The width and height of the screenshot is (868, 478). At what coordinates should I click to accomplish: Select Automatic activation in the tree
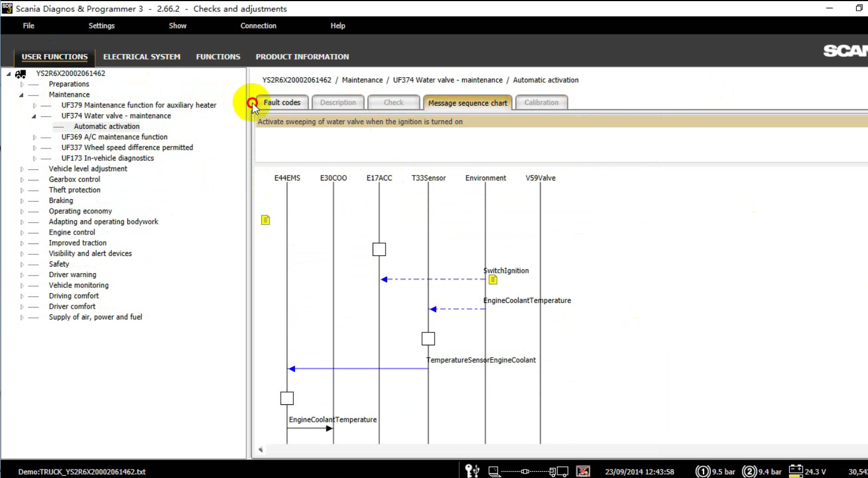pos(107,127)
